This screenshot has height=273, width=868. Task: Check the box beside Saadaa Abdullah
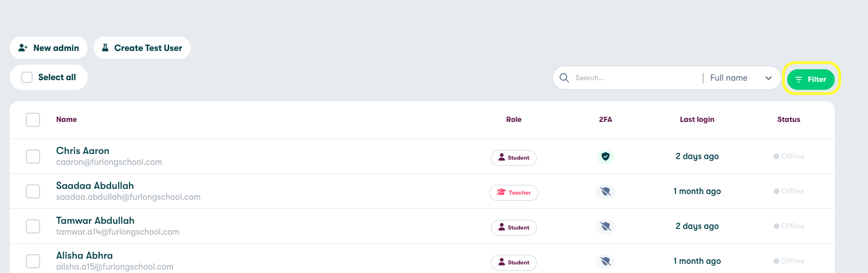tap(33, 191)
